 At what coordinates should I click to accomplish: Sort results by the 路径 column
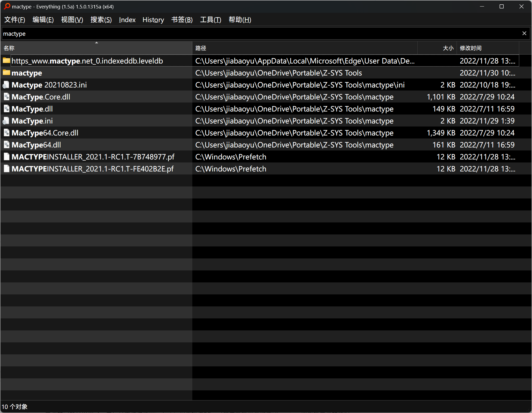point(200,48)
